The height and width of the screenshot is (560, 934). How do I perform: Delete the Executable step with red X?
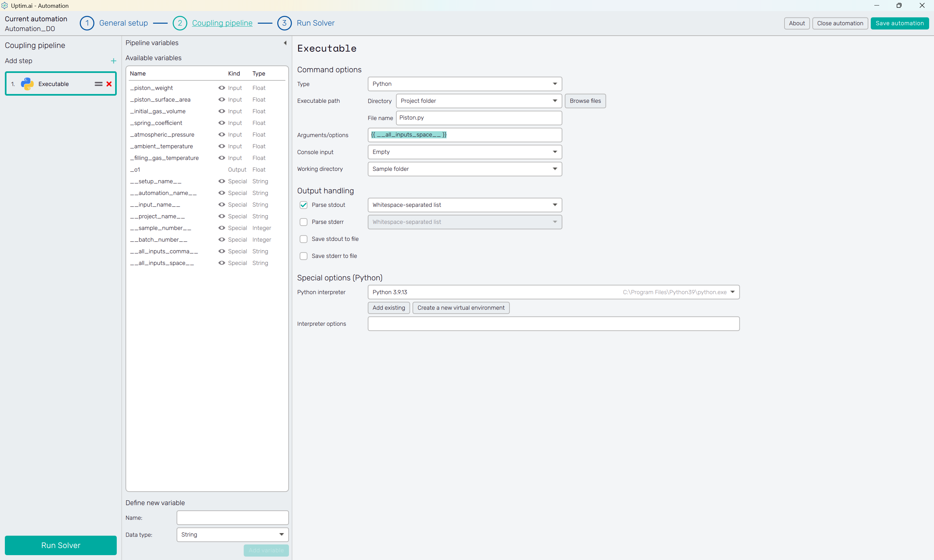click(109, 84)
